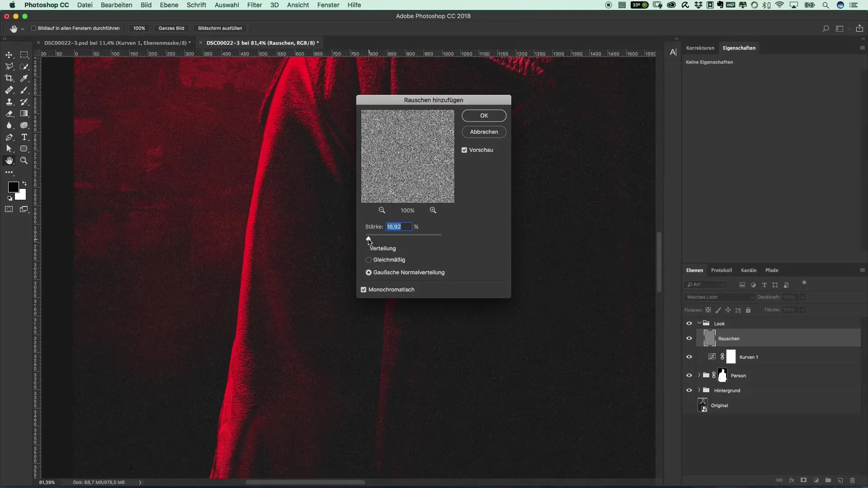Switch to the Kanäle tab
This screenshot has height=488, width=868.
pyautogui.click(x=749, y=270)
